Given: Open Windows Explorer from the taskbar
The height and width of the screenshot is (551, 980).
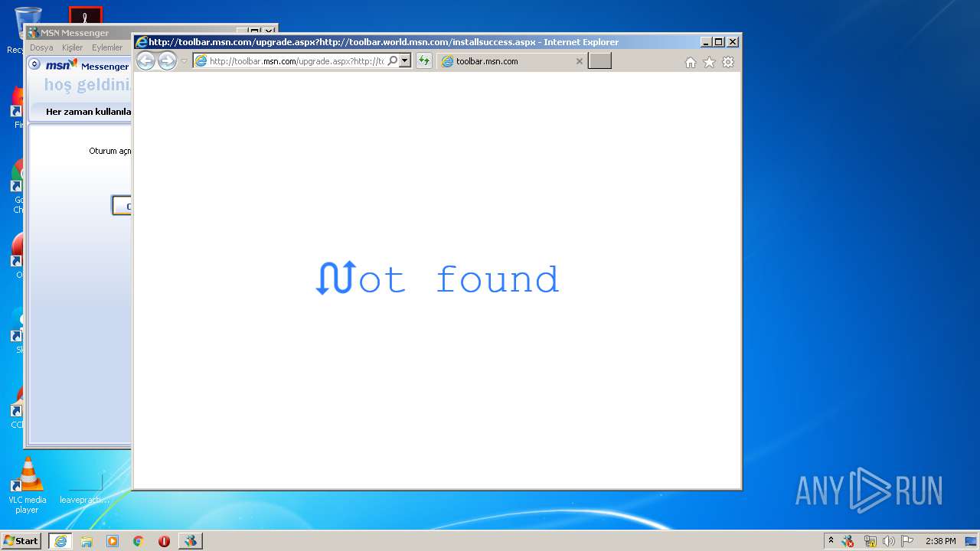Looking at the screenshot, I should pyautogui.click(x=87, y=541).
